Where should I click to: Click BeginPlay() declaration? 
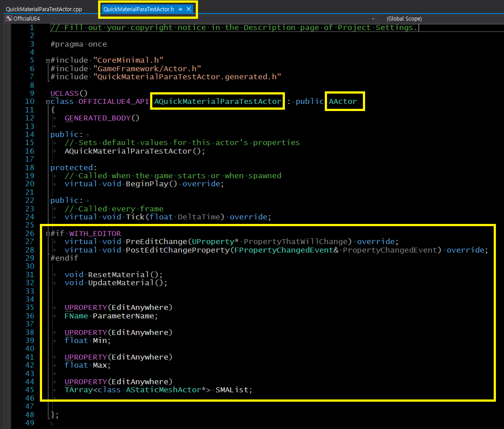tap(144, 184)
